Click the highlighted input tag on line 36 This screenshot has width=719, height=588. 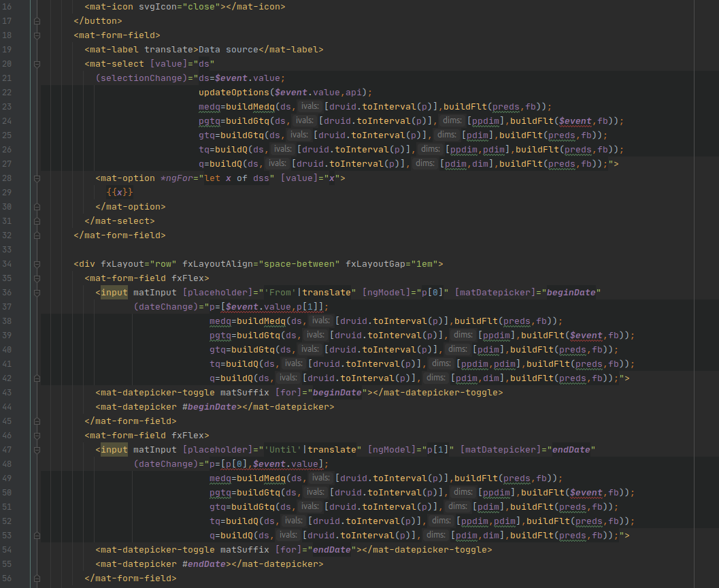(x=114, y=292)
